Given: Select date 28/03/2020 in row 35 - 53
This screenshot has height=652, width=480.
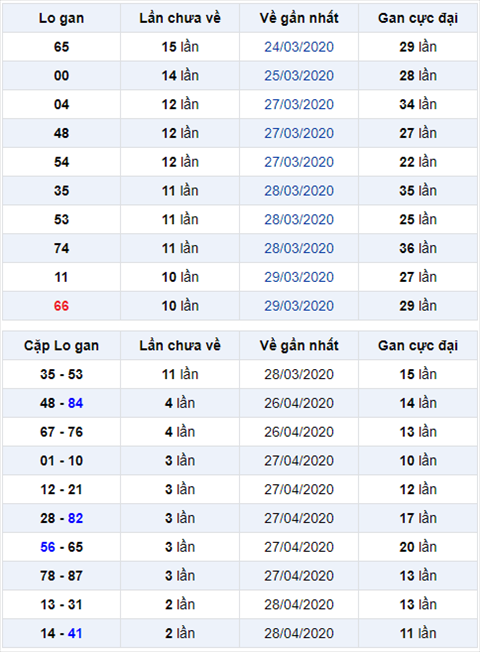Looking at the screenshot, I should pyautogui.click(x=299, y=374).
